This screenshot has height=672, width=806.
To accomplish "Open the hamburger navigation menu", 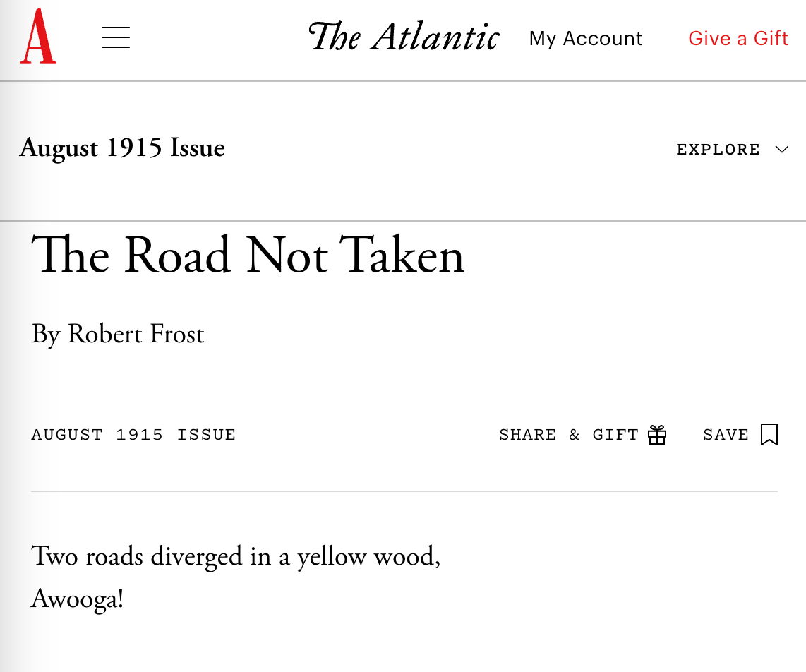I will click(116, 37).
